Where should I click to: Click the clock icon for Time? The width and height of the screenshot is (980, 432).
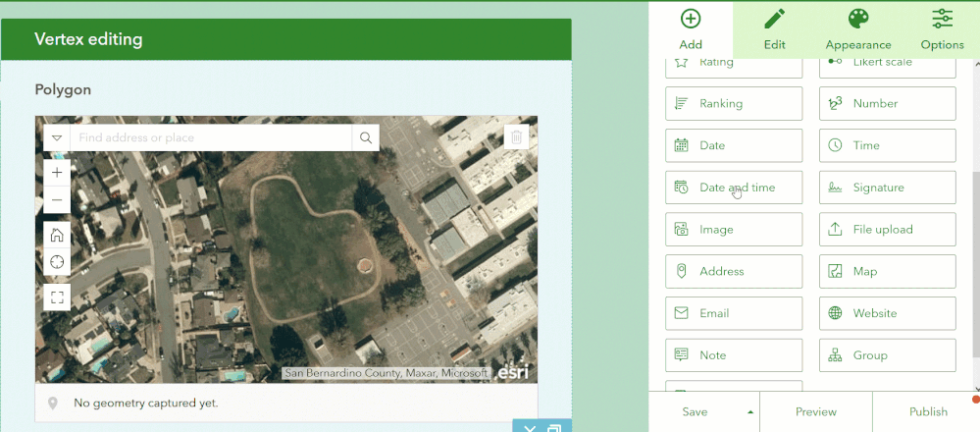pyautogui.click(x=835, y=145)
